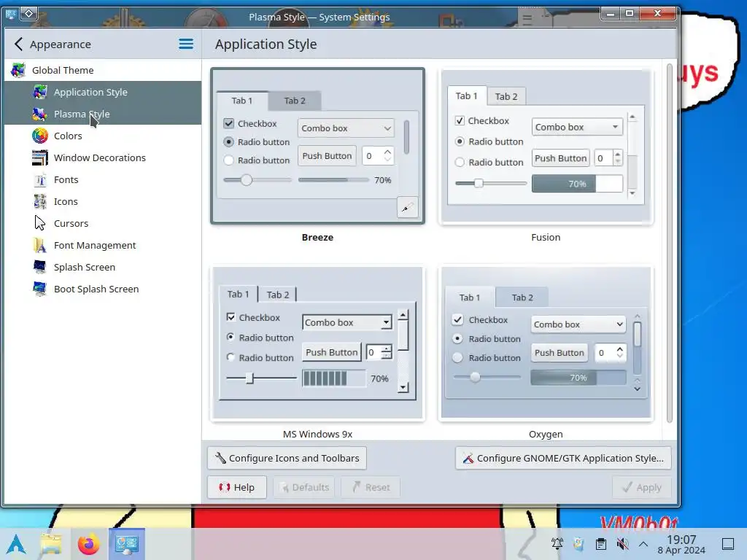Click the Boot Splash Screen icon
Screen dimensions: 747x560
40,289
